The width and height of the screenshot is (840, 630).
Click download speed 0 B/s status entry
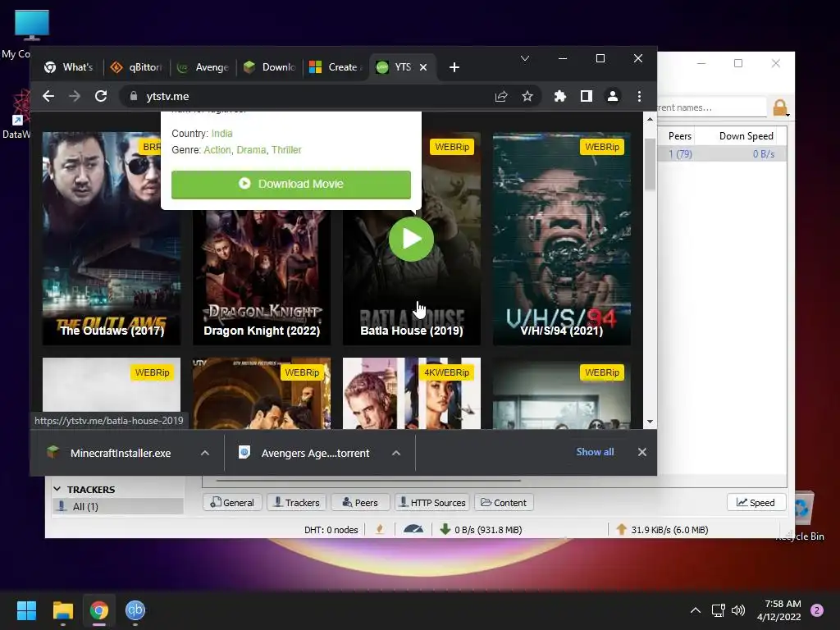coord(481,529)
